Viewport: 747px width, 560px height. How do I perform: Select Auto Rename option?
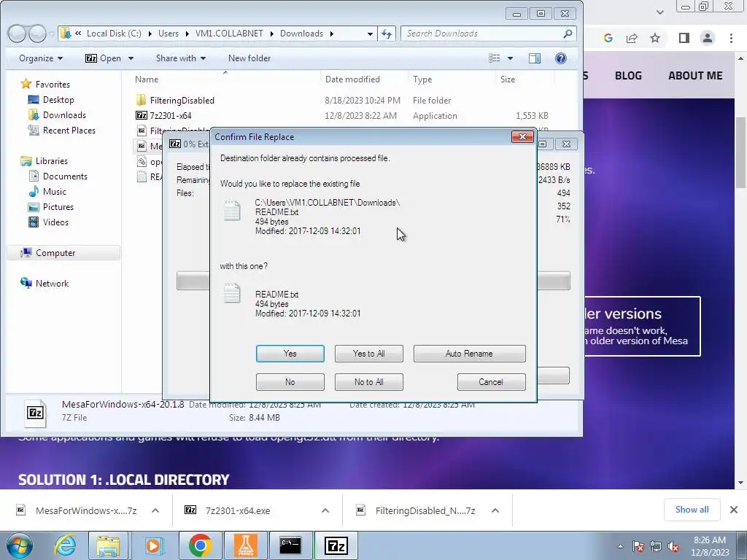(x=469, y=354)
